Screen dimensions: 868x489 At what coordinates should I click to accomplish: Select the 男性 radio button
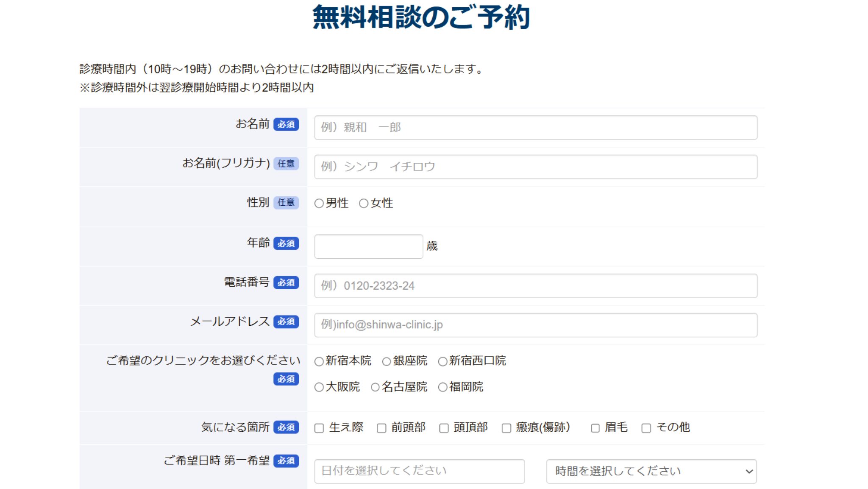pos(319,204)
